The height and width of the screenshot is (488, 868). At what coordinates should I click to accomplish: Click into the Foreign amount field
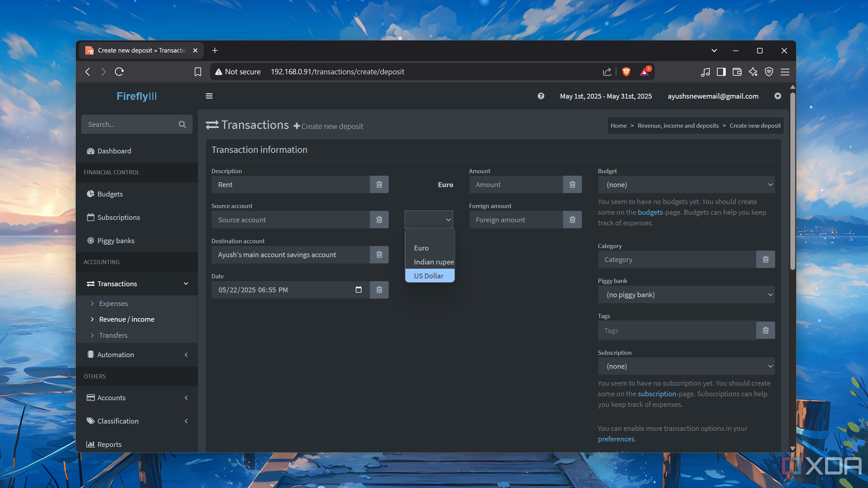(x=516, y=220)
